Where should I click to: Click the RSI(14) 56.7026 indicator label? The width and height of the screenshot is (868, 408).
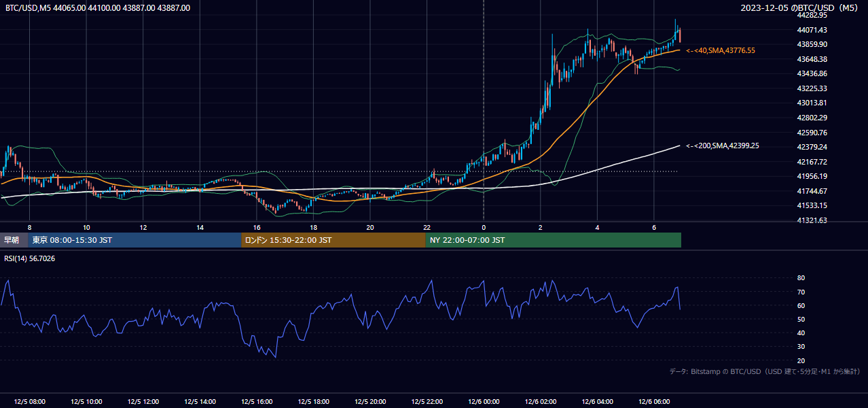click(x=30, y=258)
